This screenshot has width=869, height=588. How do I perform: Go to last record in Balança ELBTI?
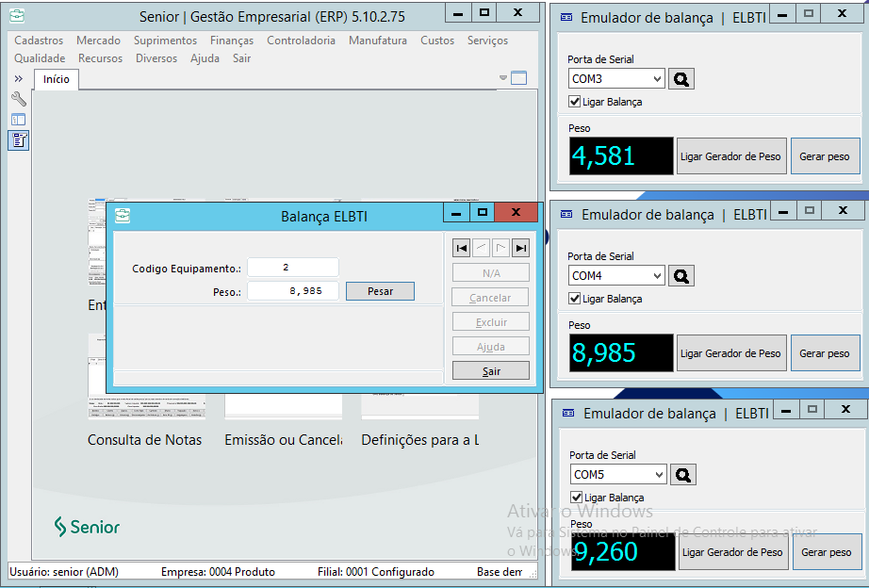click(520, 248)
